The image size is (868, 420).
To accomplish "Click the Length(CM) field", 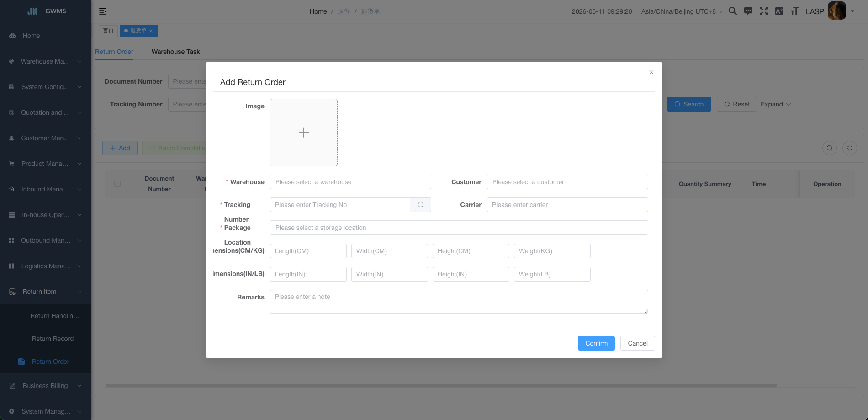I will (x=308, y=251).
